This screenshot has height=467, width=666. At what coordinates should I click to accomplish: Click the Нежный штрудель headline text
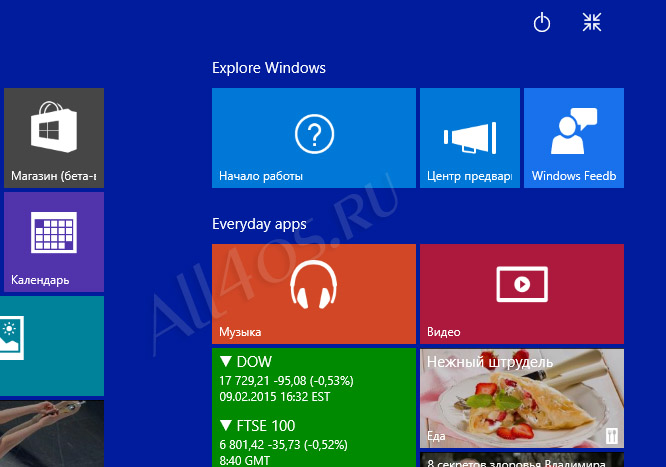(x=490, y=362)
